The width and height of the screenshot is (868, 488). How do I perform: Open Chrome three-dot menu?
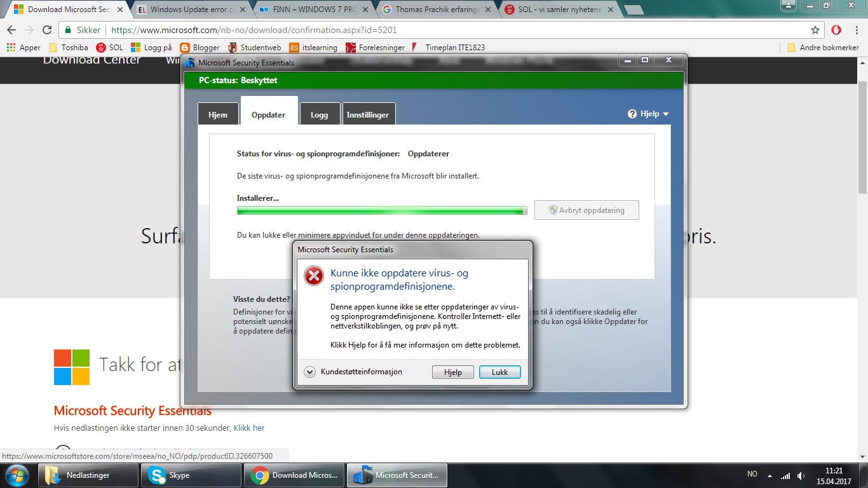coord(856,30)
